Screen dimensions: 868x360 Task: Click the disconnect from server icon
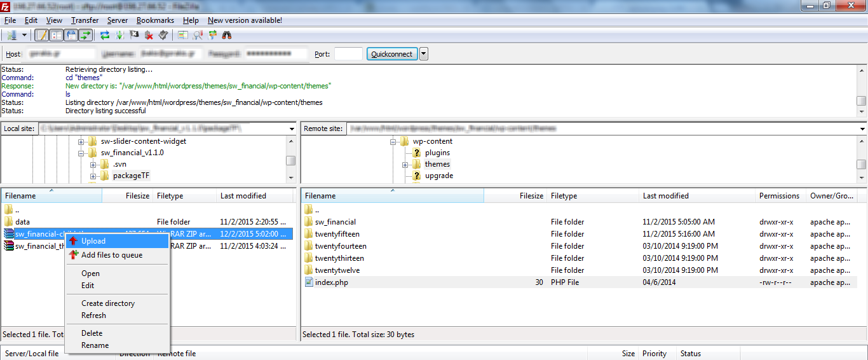(149, 35)
